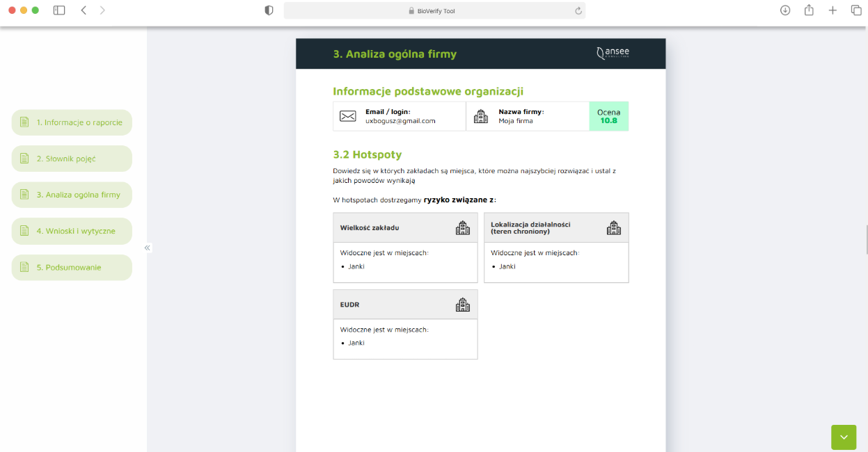The image size is (868, 452).
Task: Expand the Wielkość zakładu card header
Action: tap(405, 227)
